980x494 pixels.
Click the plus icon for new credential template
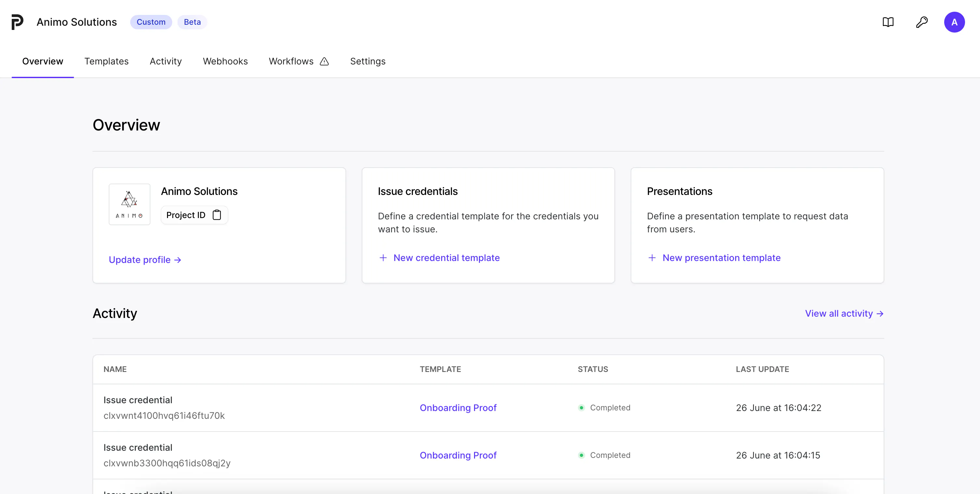pyautogui.click(x=383, y=258)
